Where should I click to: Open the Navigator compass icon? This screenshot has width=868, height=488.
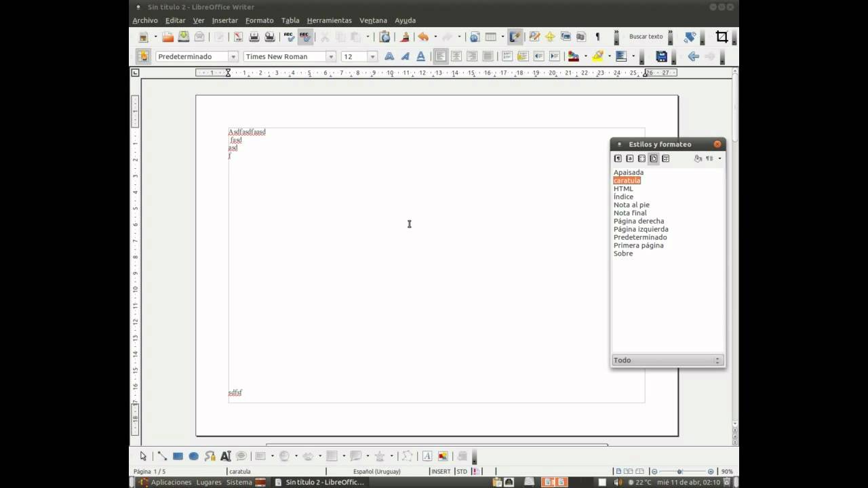click(x=550, y=37)
